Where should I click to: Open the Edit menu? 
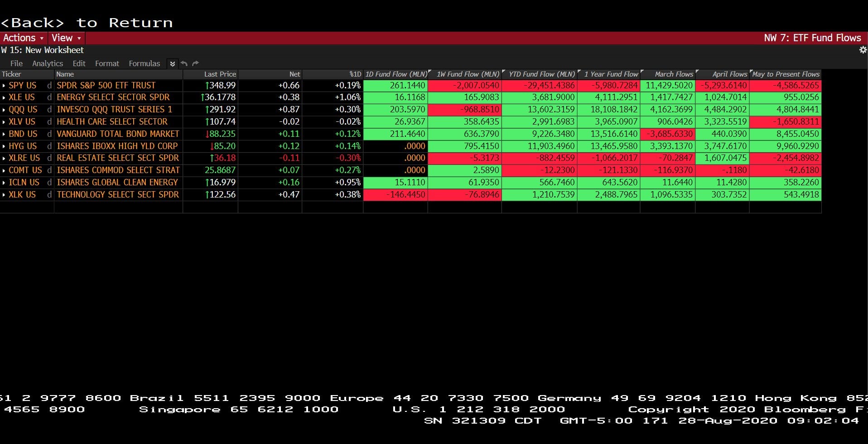79,63
